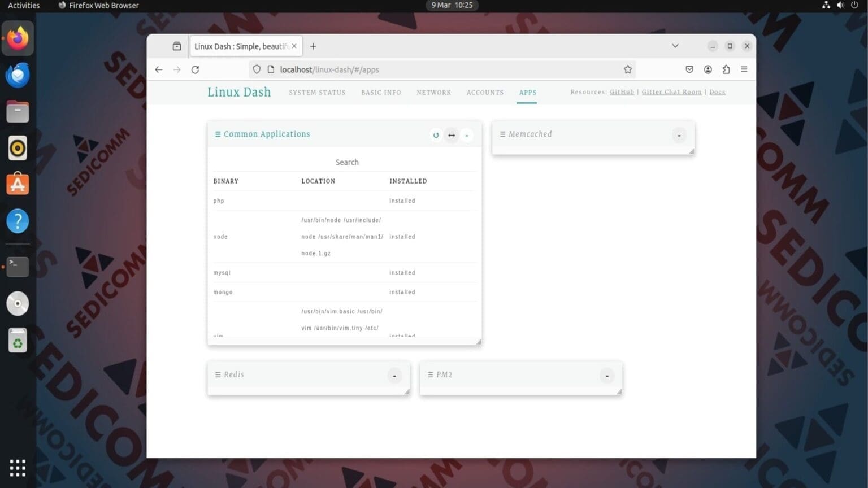Expand the Redis widget

pos(394,376)
